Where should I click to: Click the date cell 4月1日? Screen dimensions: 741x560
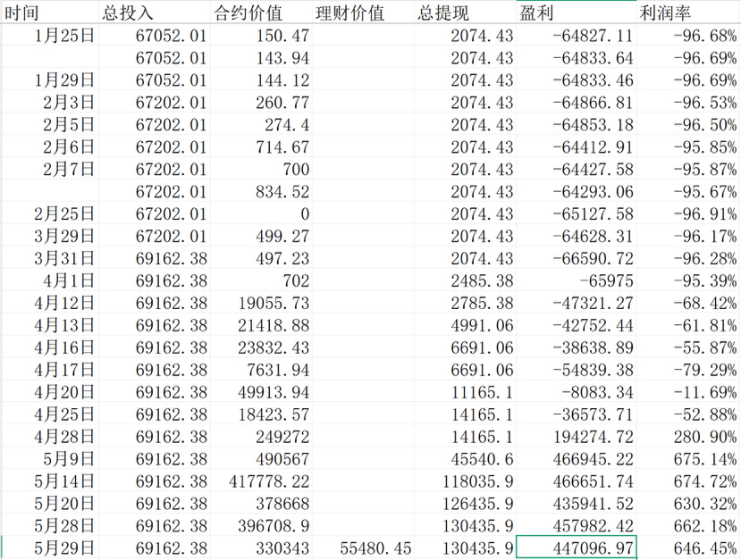coord(49,280)
